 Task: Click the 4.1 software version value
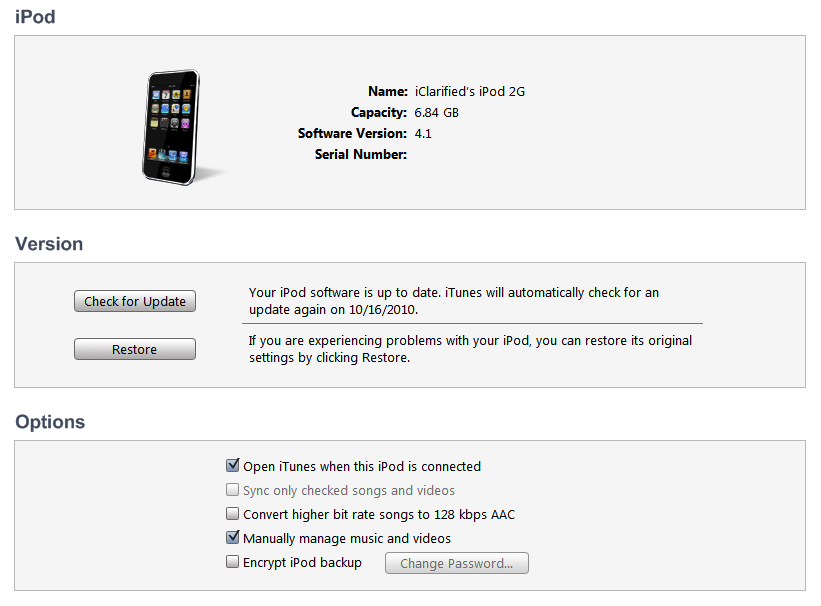coord(423,134)
